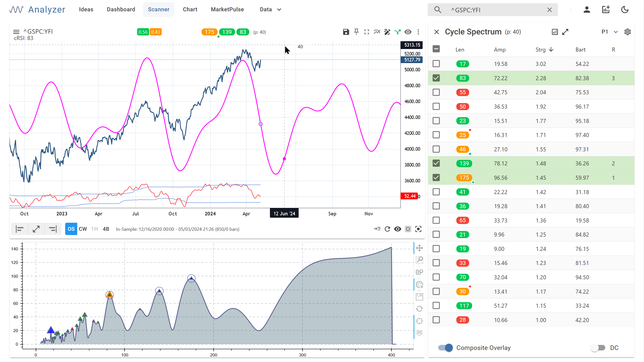Click the drawing tools pencil icon

[387, 32]
